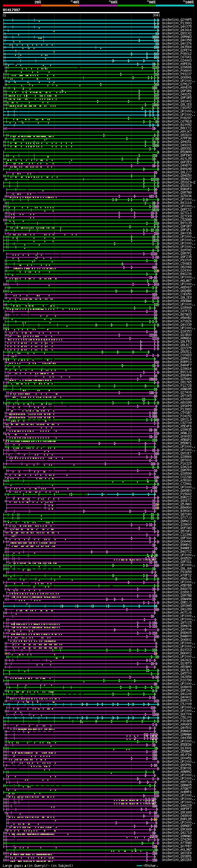Click the UniRef100_Q9FUR5 hit
This screenshot has width=197, height=868.
pyautogui.click(x=177, y=98)
